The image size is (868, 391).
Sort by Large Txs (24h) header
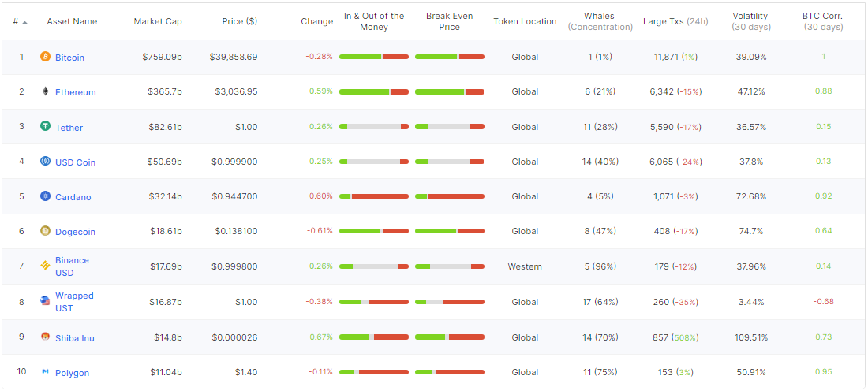[x=675, y=21]
